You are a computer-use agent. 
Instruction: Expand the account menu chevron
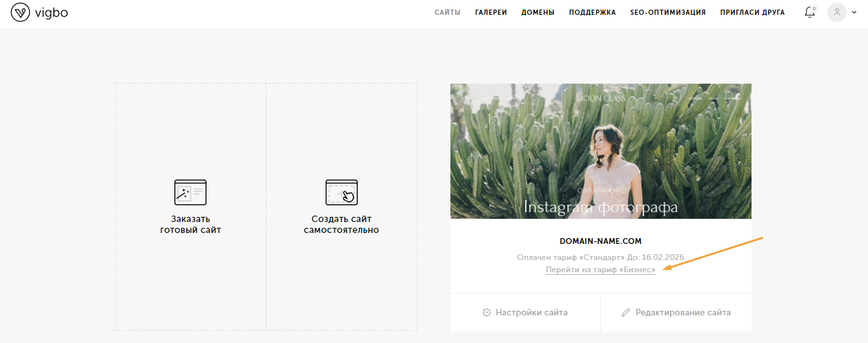(x=854, y=12)
